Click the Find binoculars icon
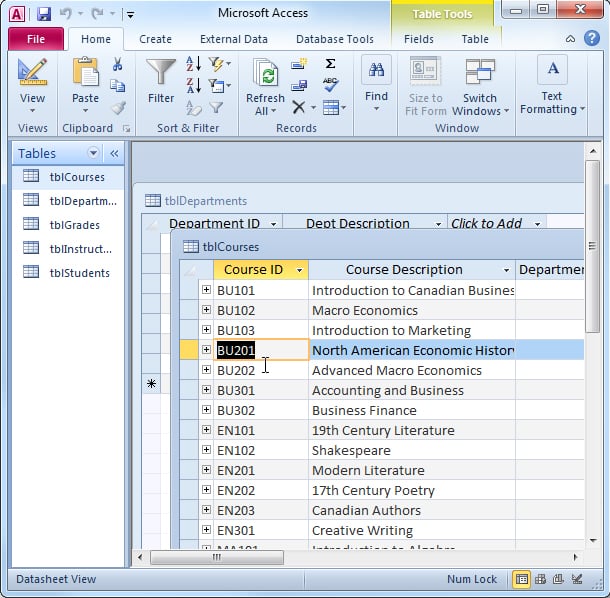The width and height of the screenshot is (610, 598). click(376, 70)
